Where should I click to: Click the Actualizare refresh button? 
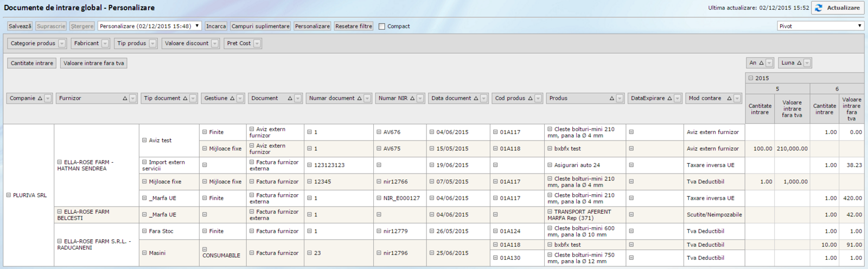838,8
